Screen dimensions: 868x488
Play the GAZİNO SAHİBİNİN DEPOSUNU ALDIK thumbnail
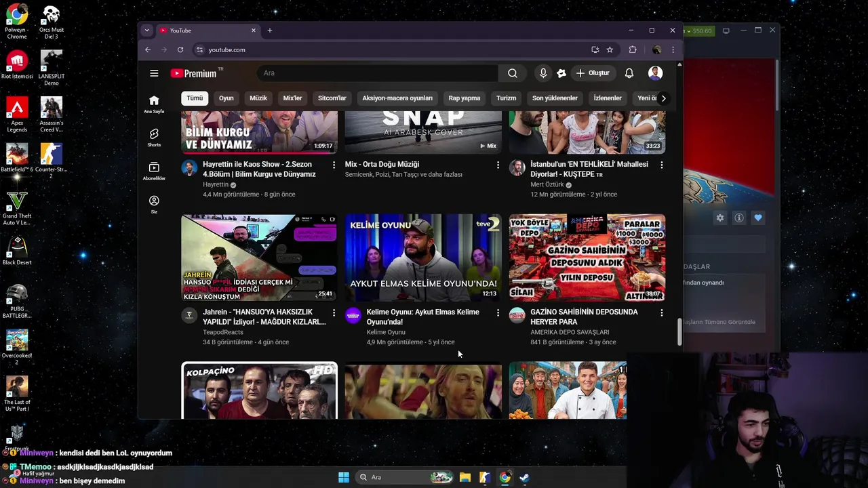click(587, 258)
